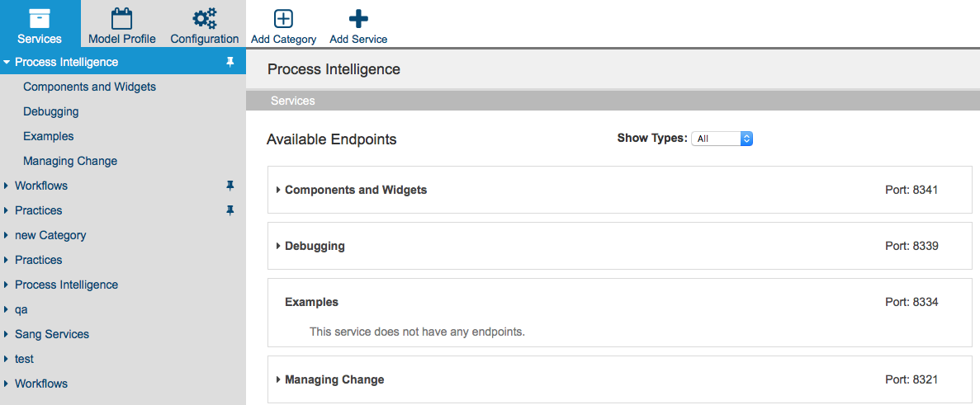Image resolution: width=980 pixels, height=405 pixels.
Task: Select Examples in the sidebar
Action: coord(48,136)
